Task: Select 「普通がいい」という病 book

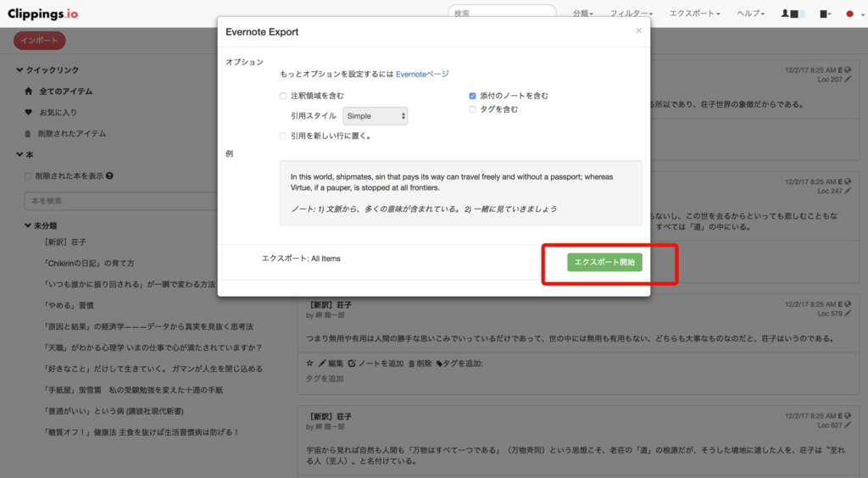Action: coord(114,411)
